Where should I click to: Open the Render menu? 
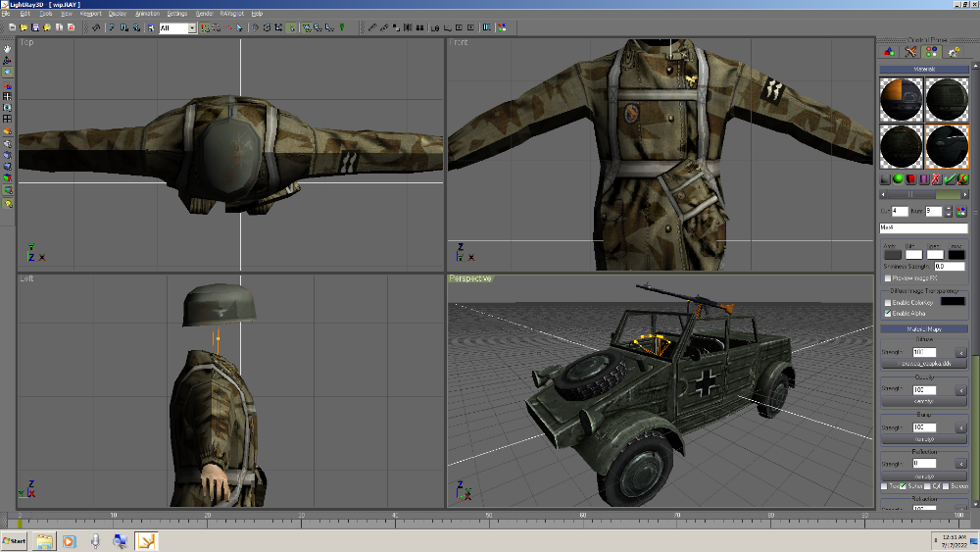(205, 13)
